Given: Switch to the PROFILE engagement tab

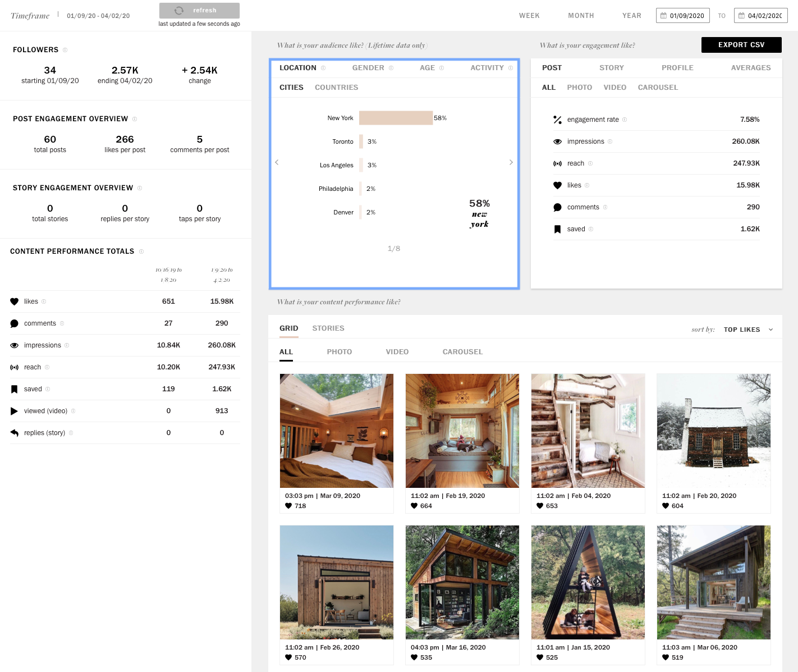Looking at the screenshot, I should tap(677, 68).
